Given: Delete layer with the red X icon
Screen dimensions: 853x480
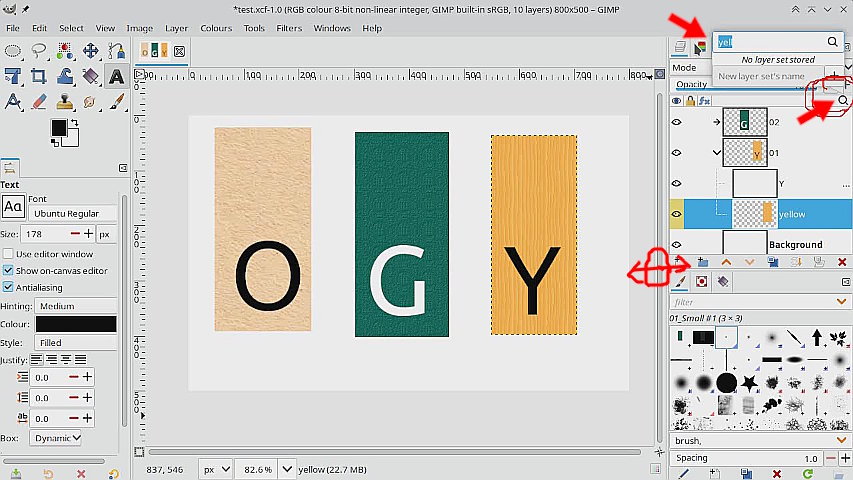Looking at the screenshot, I should (x=841, y=262).
